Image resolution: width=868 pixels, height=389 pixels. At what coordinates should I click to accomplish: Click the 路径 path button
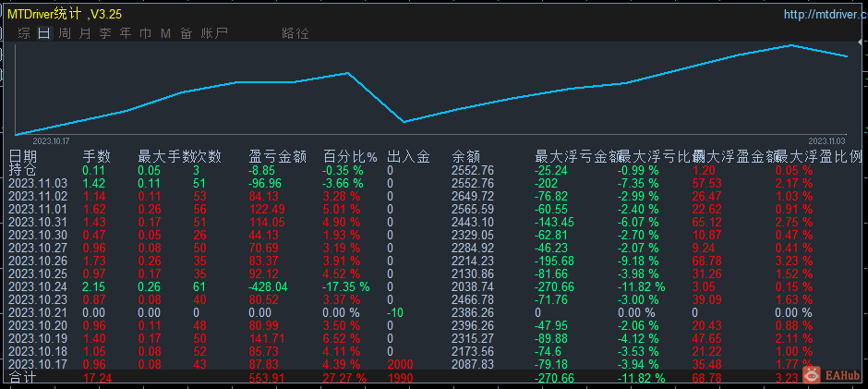pos(295,34)
